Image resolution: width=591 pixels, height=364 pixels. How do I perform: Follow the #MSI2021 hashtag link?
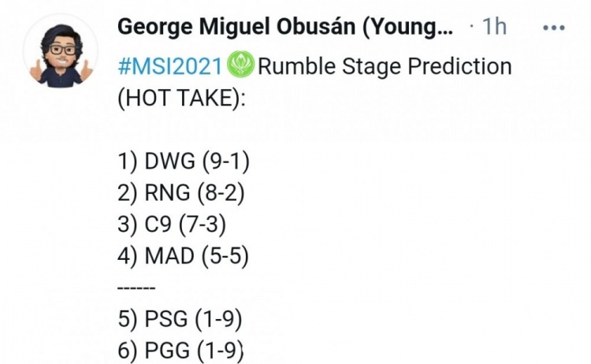[x=170, y=65]
